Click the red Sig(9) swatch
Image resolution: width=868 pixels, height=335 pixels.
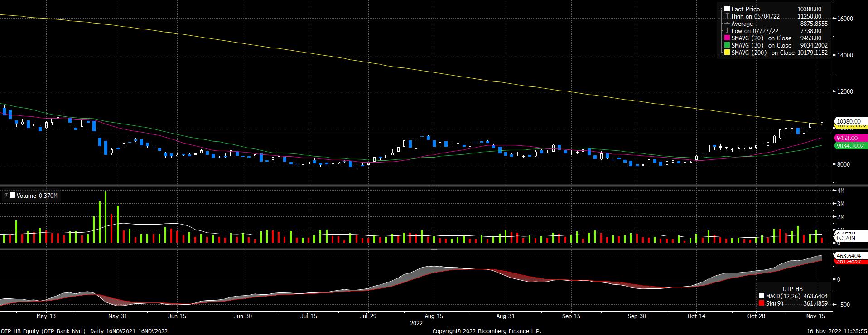pos(761,303)
